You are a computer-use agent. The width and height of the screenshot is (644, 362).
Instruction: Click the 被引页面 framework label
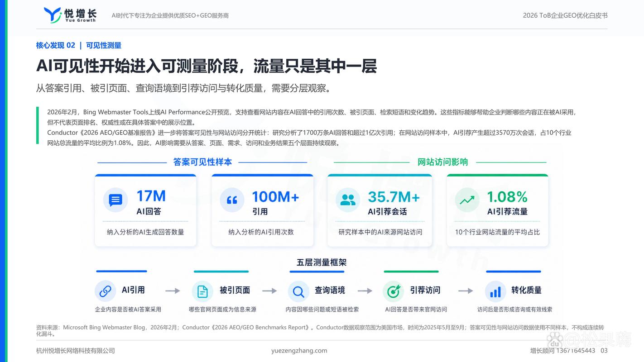(235, 290)
